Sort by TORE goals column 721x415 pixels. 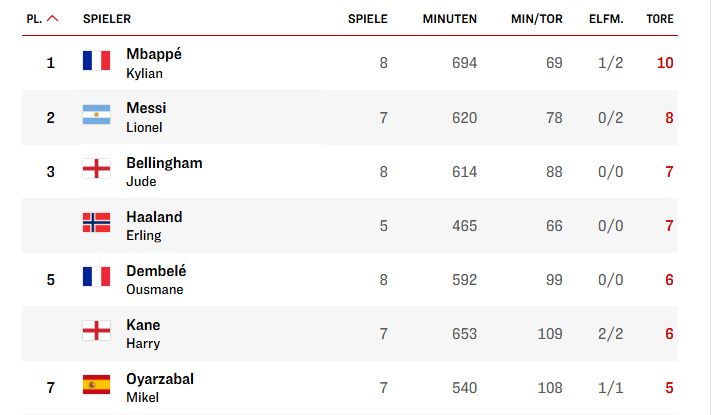tap(660, 19)
